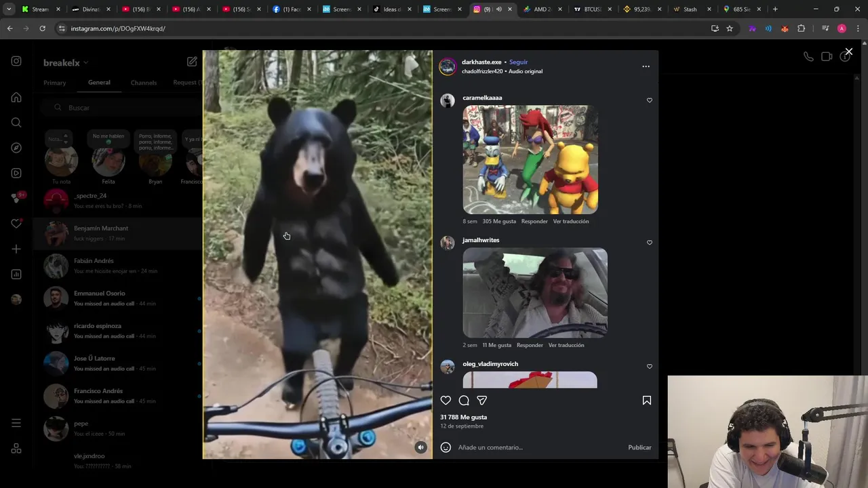Click the Publicar button

coord(639,447)
